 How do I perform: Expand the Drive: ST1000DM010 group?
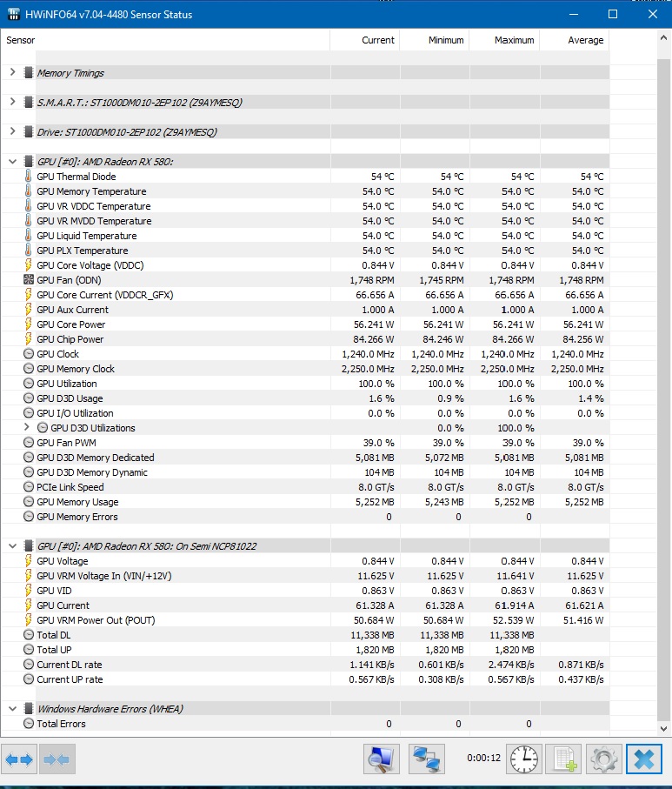[x=12, y=132]
